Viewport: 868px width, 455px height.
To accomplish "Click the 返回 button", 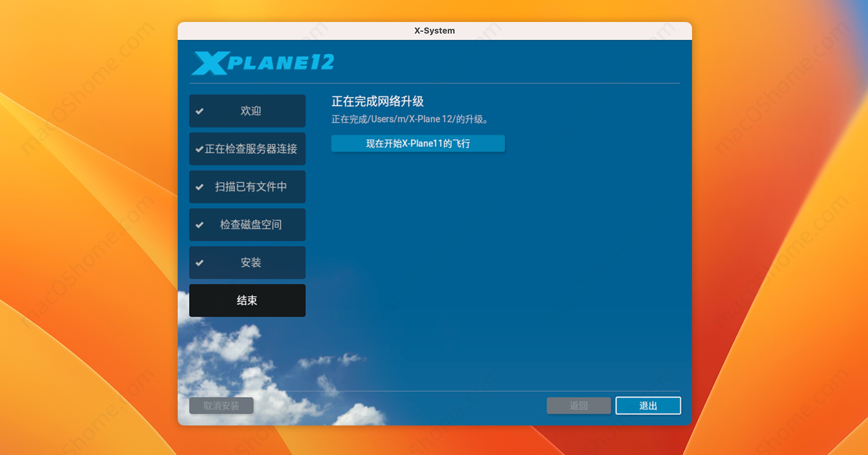I will click(579, 406).
